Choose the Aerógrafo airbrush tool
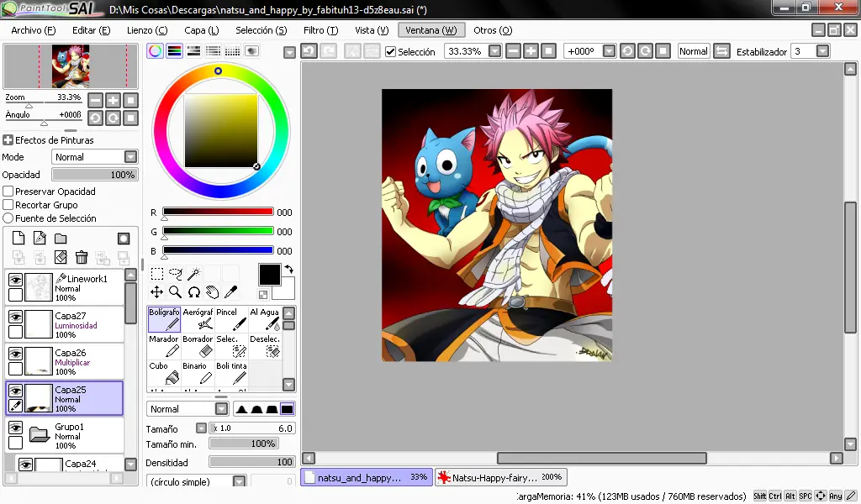Image resolution: width=861 pixels, height=504 pixels. [198, 319]
